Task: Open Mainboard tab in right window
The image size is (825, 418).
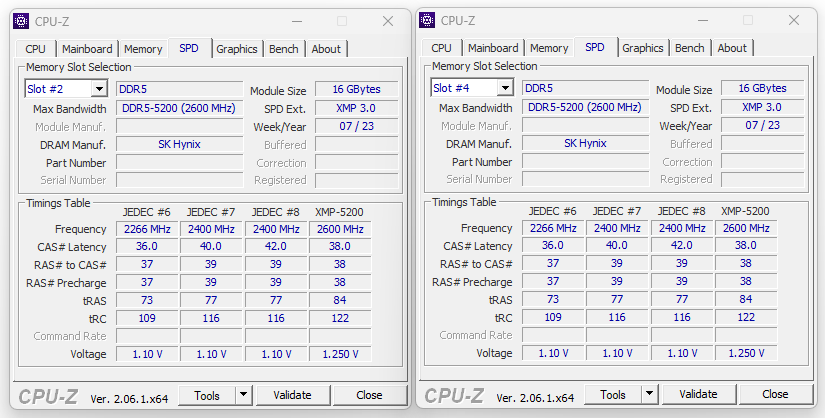Action: coord(493,48)
